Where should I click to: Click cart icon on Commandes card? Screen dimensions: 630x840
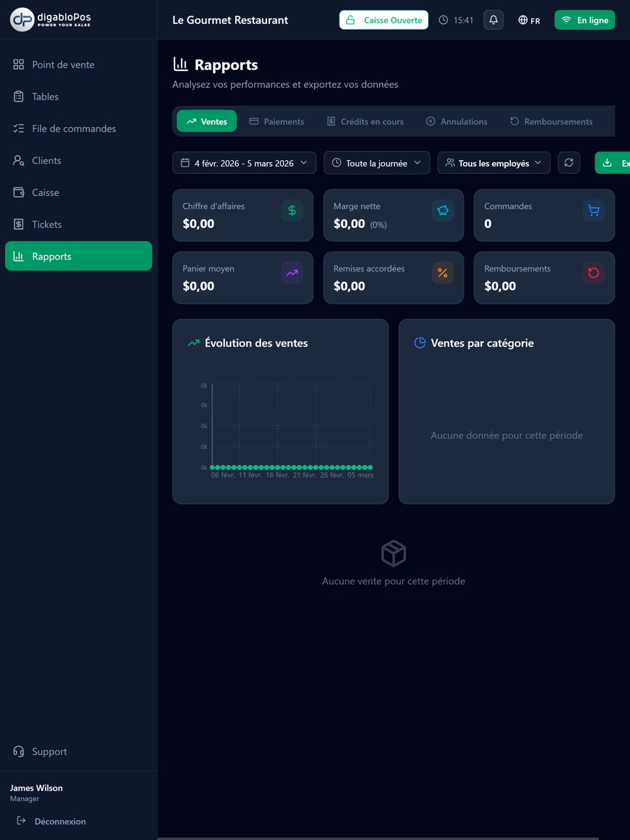pyautogui.click(x=594, y=210)
